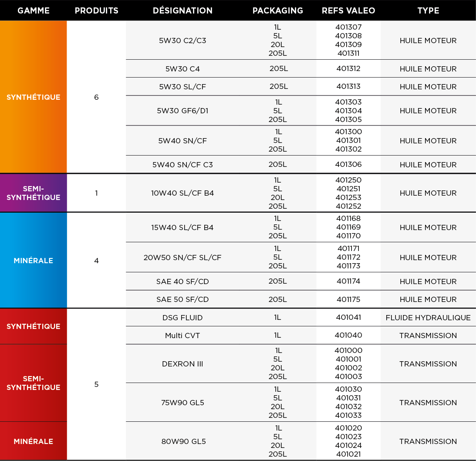Screen dimensions: 476x461
Task: Click reference number 401313
Action: click(348, 87)
